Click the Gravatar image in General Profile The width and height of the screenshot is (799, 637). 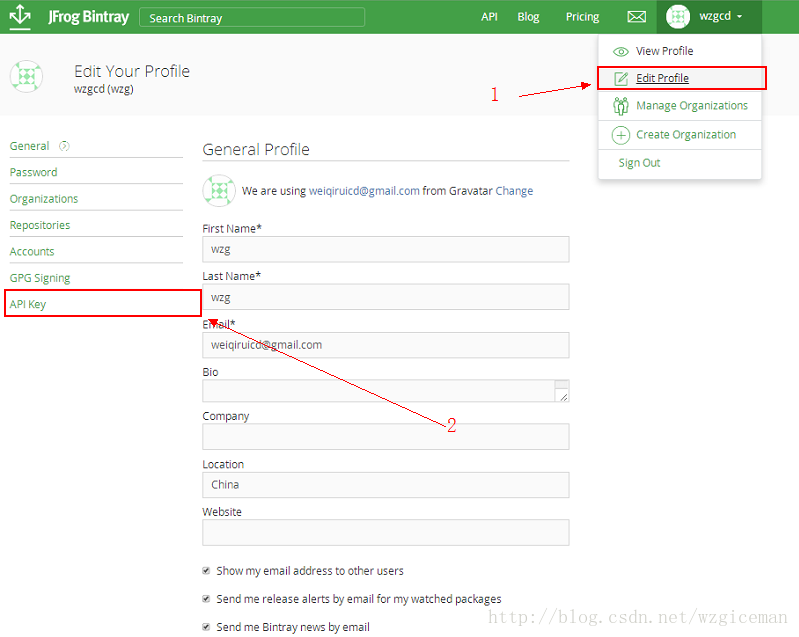219,191
